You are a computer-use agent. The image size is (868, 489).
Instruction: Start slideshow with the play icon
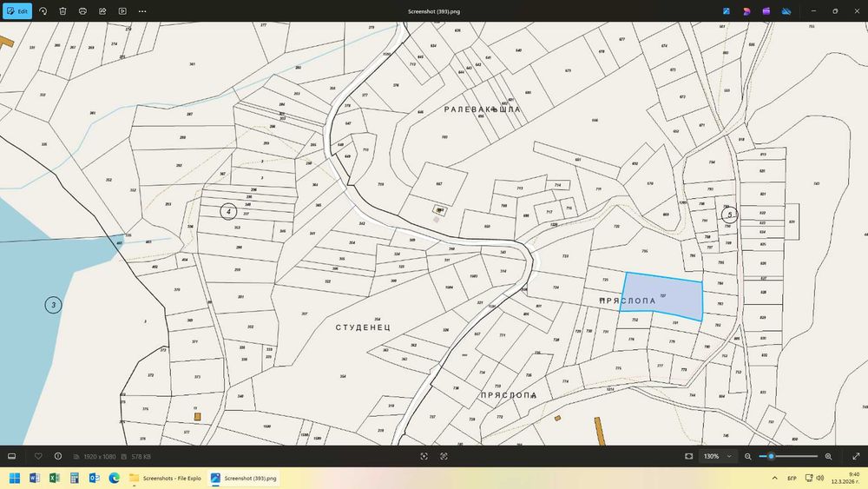pos(122,11)
